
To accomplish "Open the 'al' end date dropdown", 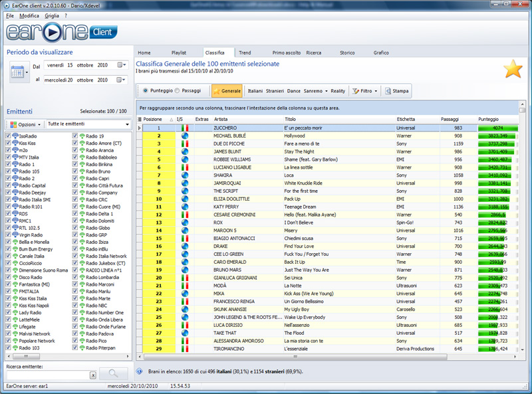I will (x=121, y=80).
